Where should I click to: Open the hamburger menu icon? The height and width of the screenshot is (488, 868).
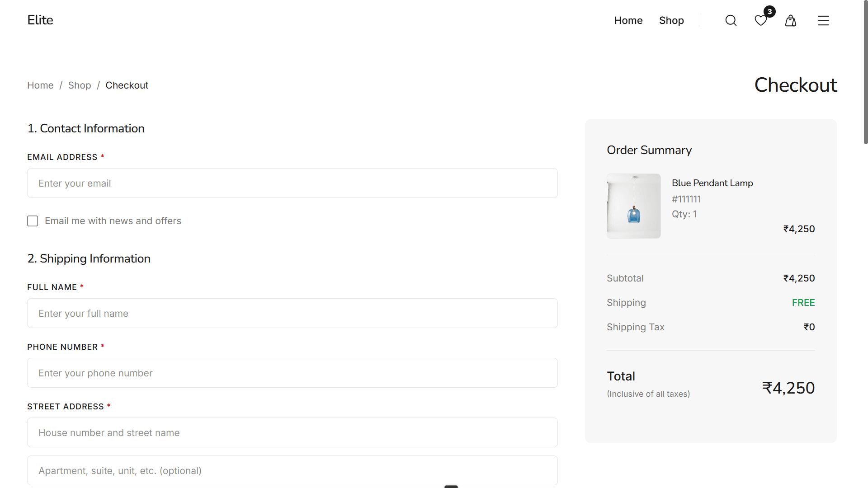pyautogui.click(x=823, y=20)
